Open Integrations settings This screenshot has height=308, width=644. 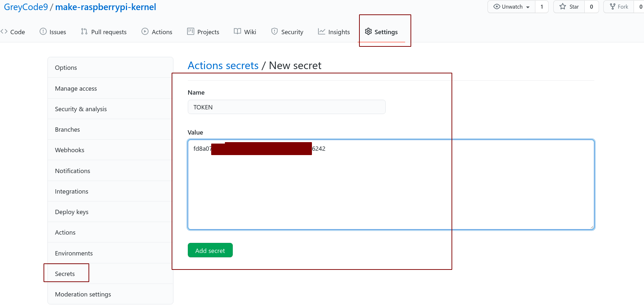[x=110, y=191]
